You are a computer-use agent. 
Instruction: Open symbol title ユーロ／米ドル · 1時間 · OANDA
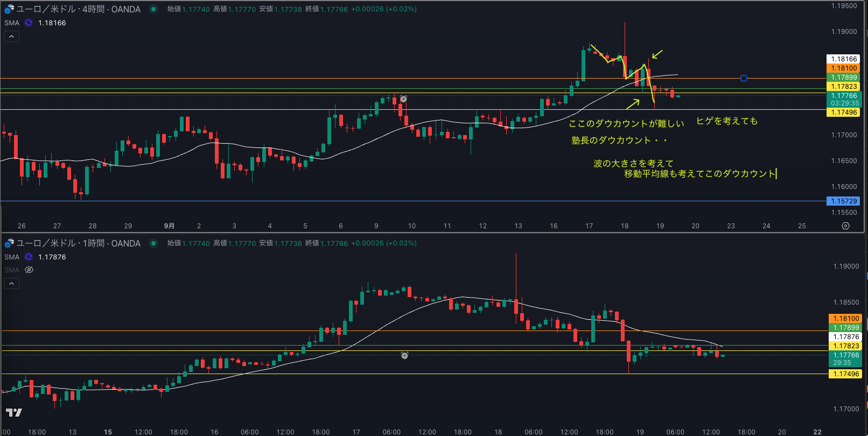pyautogui.click(x=79, y=243)
